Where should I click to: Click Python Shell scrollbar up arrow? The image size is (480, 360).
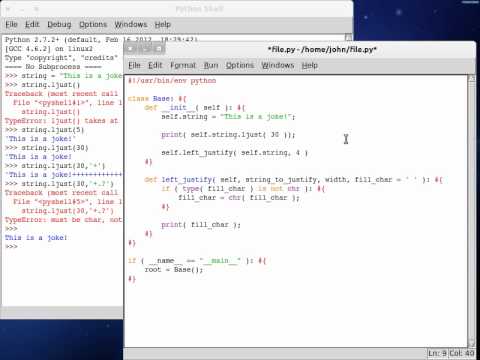[348, 37]
